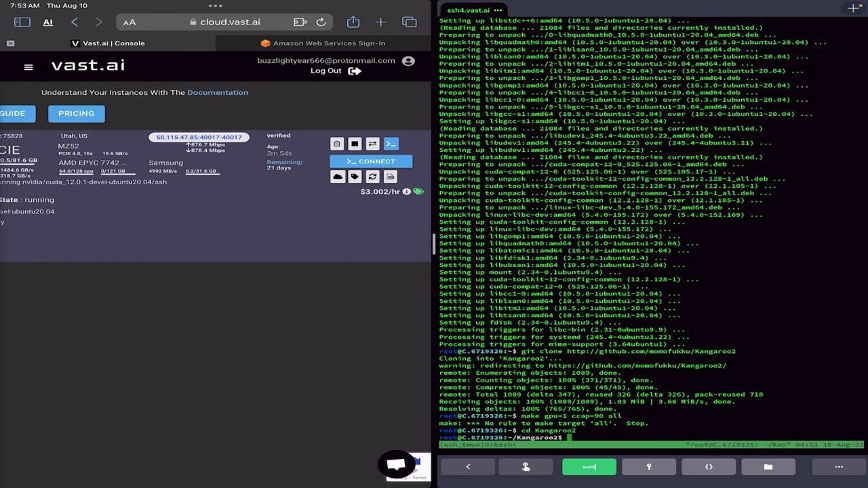Destroy the instance with trash icon
The width and height of the screenshot is (868, 488).
(337, 144)
